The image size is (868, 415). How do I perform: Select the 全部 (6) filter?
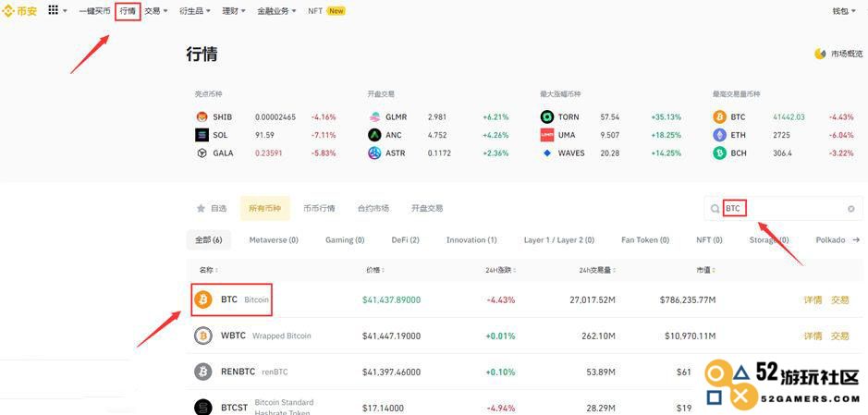pyautogui.click(x=209, y=240)
